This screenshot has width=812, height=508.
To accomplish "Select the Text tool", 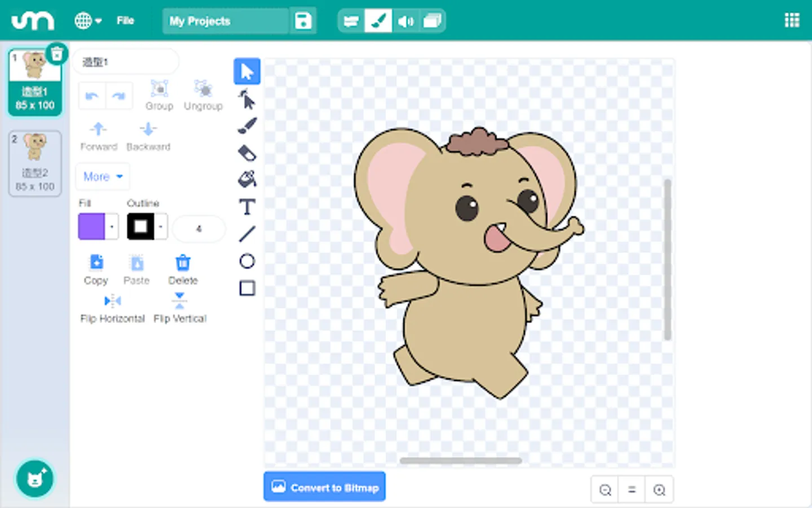I will (247, 207).
